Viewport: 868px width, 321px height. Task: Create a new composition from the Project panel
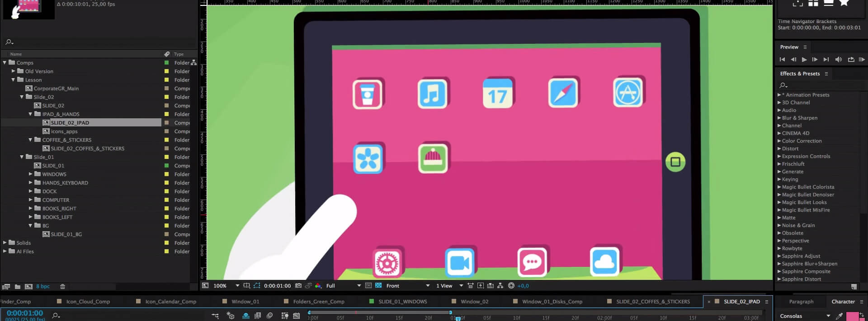point(28,287)
